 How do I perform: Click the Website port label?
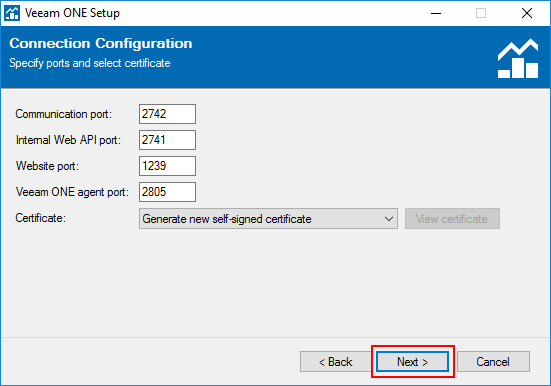coord(47,166)
